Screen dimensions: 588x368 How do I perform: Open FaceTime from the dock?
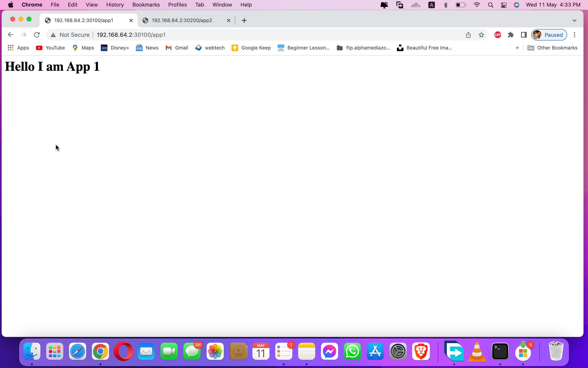(x=169, y=351)
